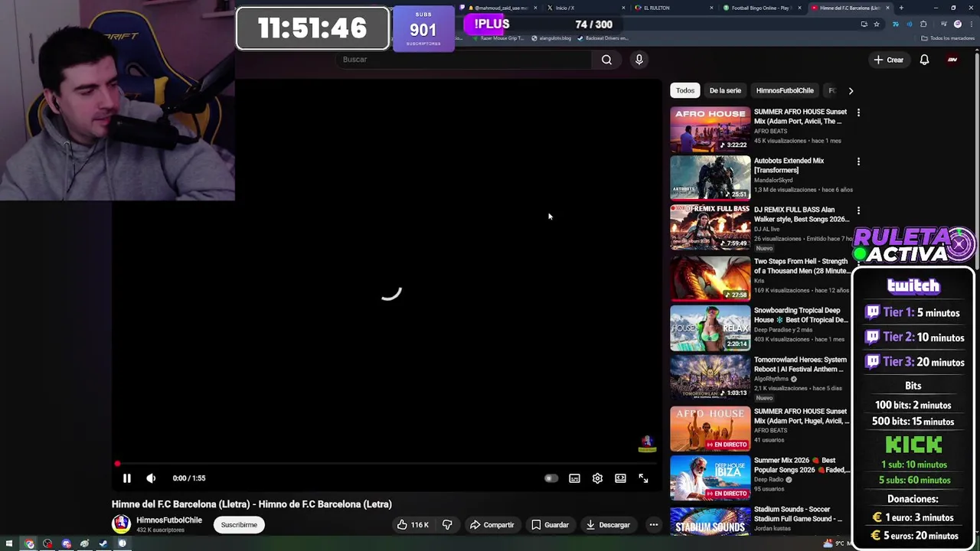This screenshot has width=980, height=551.
Task: Dislike the video with thumbs-down
Action: (447, 525)
